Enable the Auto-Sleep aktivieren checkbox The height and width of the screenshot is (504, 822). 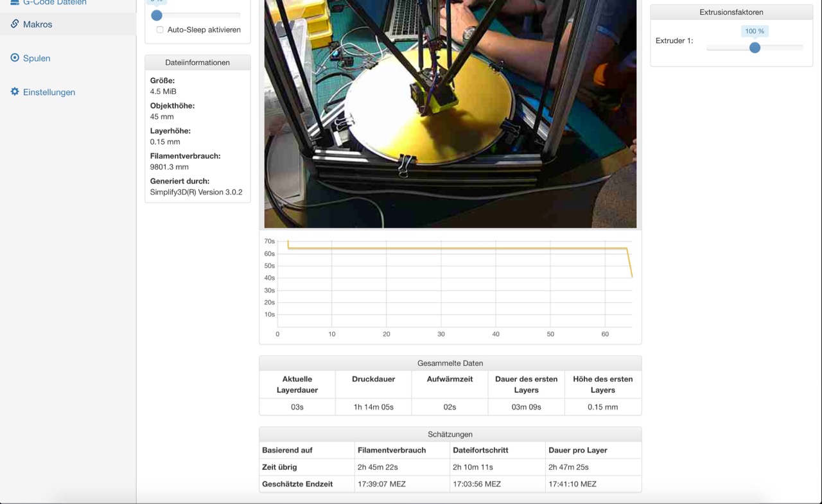point(160,30)
